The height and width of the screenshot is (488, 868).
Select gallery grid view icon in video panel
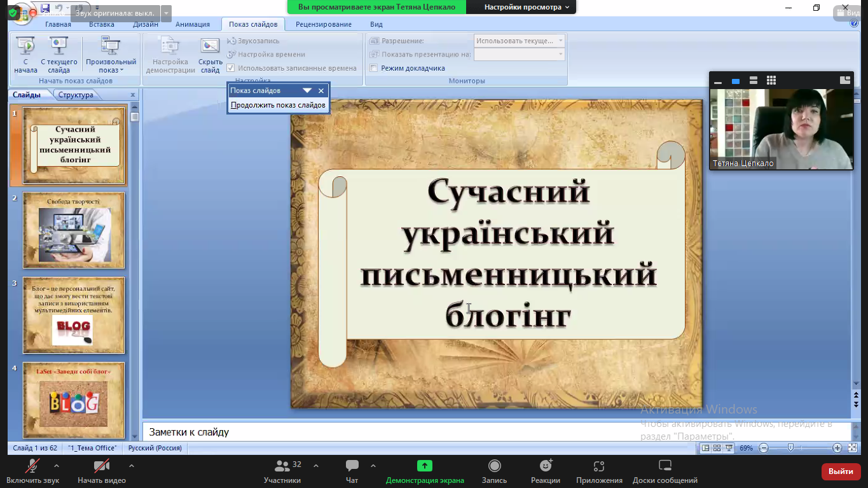771,80
